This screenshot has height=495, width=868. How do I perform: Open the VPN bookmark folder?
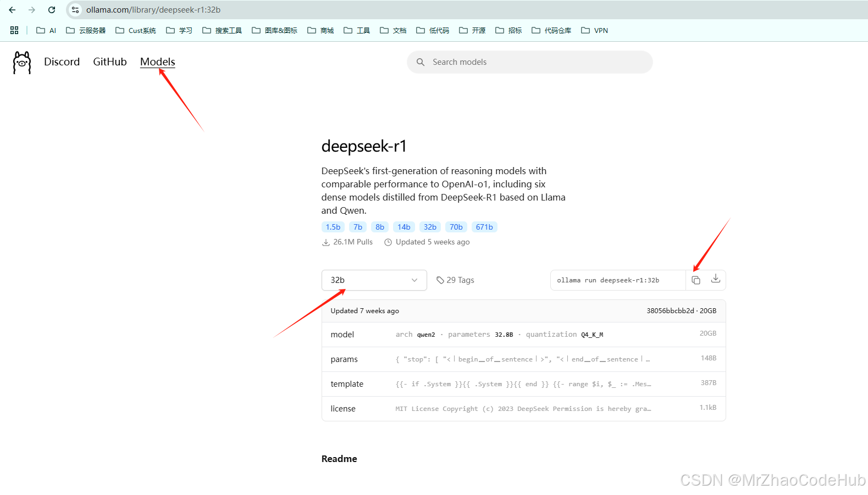(594, 30)
